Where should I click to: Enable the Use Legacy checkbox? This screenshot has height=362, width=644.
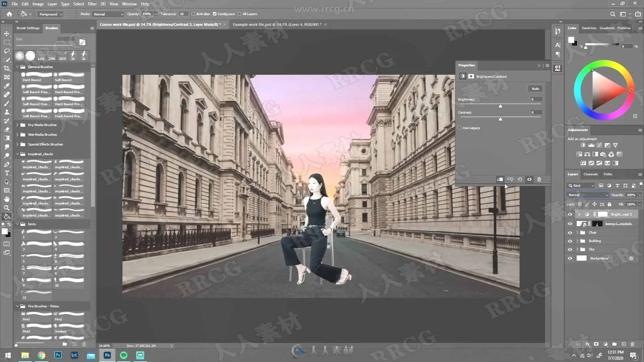tap(460, 128)
